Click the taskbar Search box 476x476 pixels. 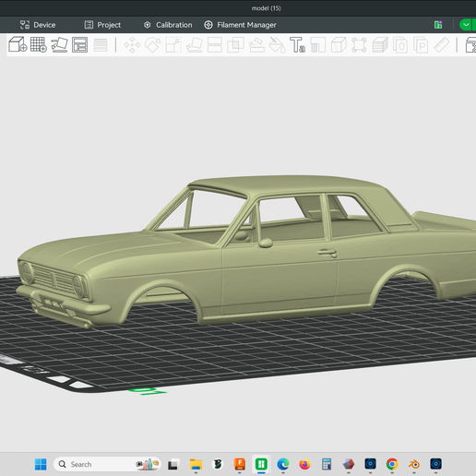coord(107,464)
